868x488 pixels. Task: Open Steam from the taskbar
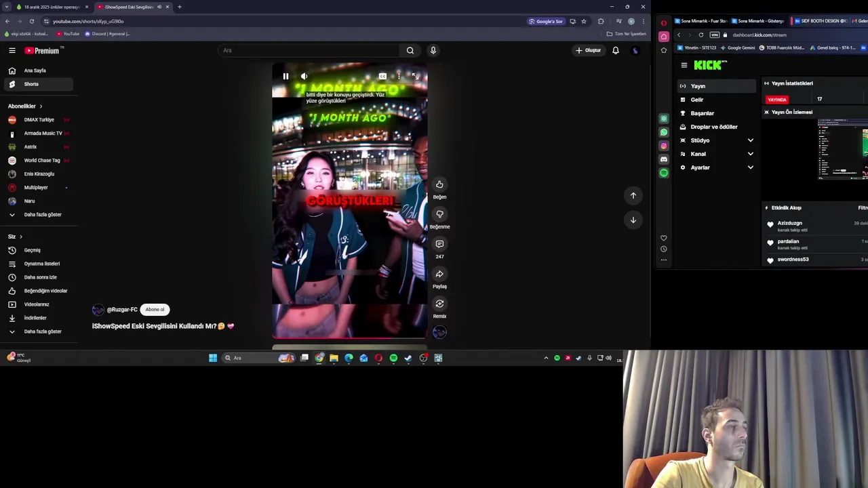pyautogui.click(x=408, y=358)
